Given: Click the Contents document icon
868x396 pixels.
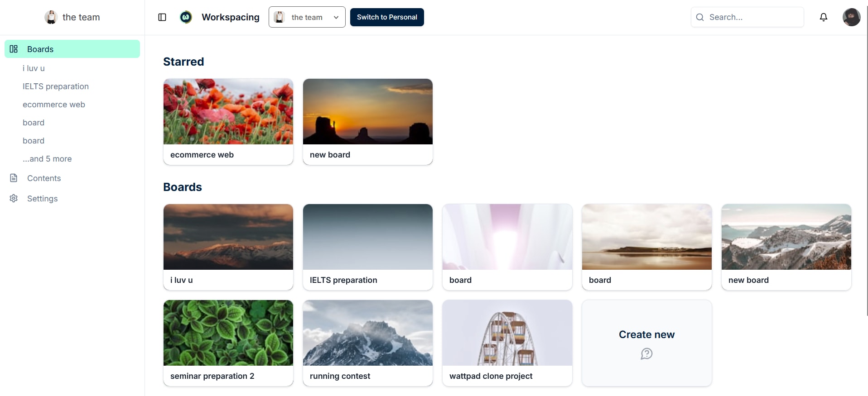Looking at the screenshot, I should tap(14, 178).
